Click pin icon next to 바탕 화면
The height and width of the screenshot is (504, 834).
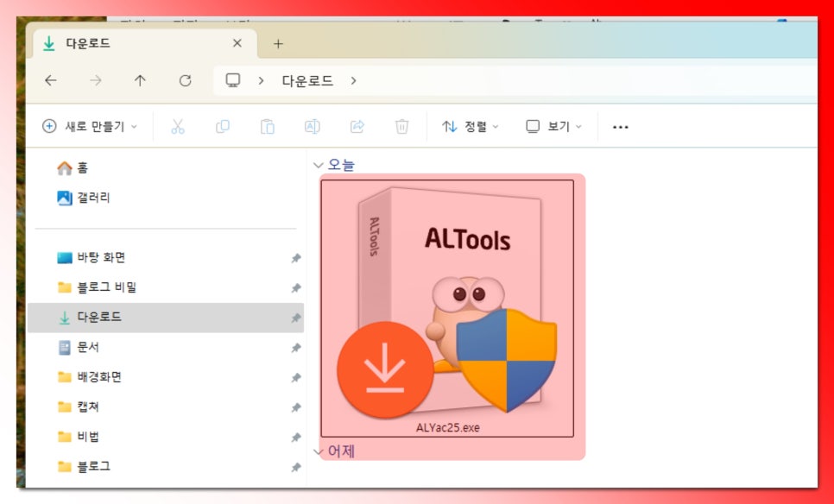296,258
